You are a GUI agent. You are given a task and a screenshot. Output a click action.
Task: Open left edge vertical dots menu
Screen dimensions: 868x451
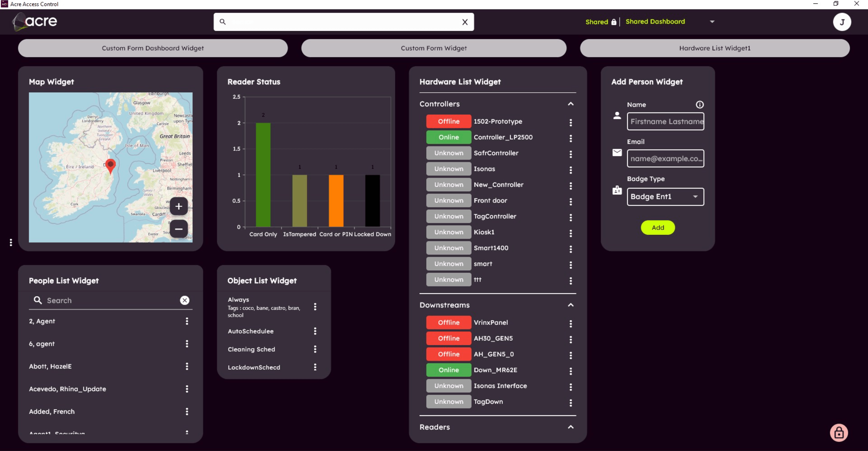pos(11,242)
